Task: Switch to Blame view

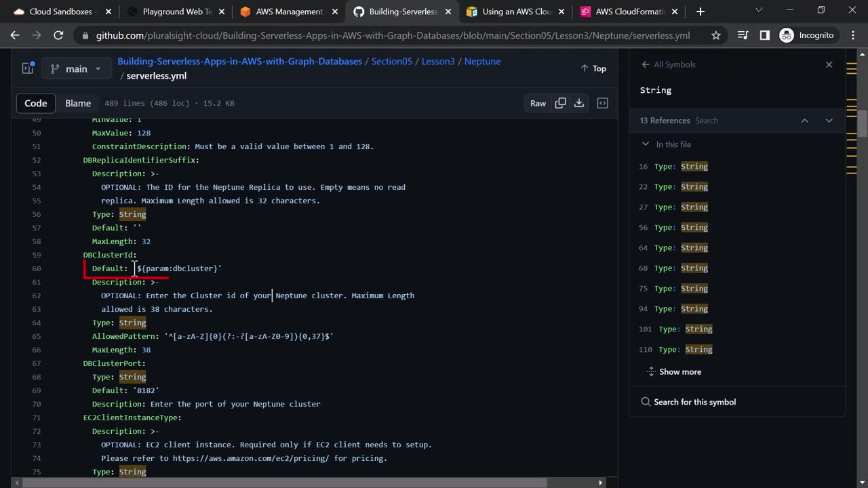Action: pos(78,103)
